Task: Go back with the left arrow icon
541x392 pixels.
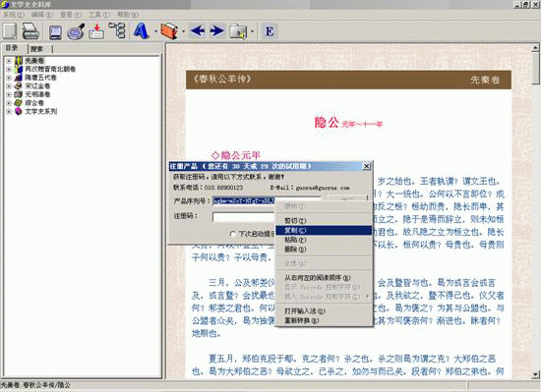Action: (198, 31)
